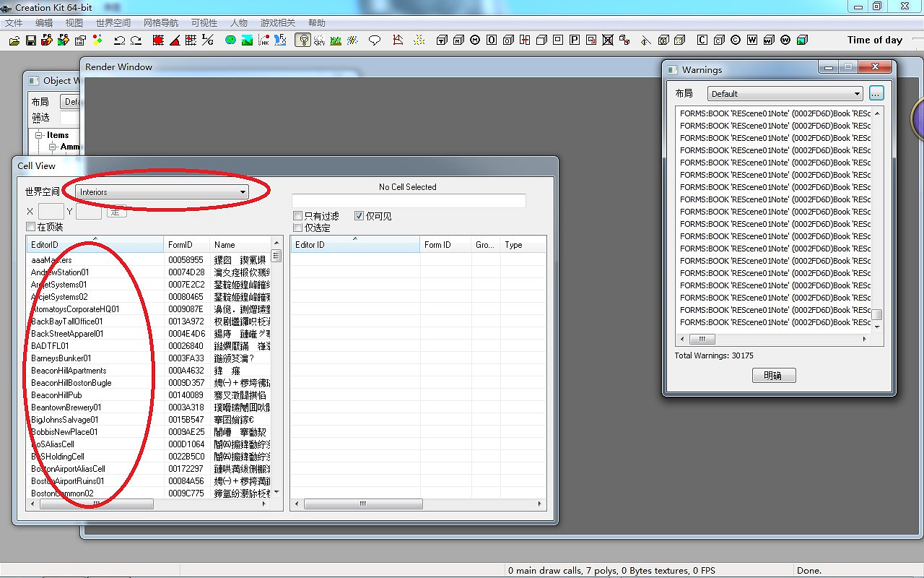Click the save floppy disk icon
This screenshot has width=924, height=578.
[31, 40]
